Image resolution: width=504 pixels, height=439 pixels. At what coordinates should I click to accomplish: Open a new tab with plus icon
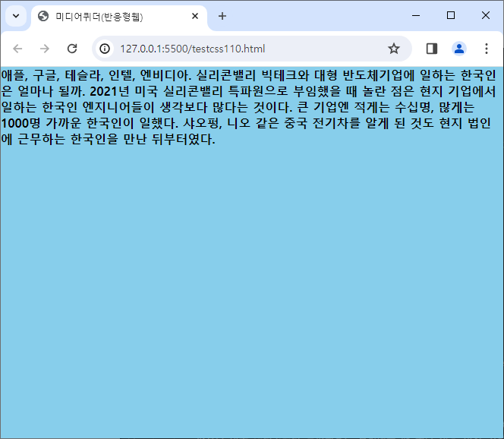click(222, 16)
